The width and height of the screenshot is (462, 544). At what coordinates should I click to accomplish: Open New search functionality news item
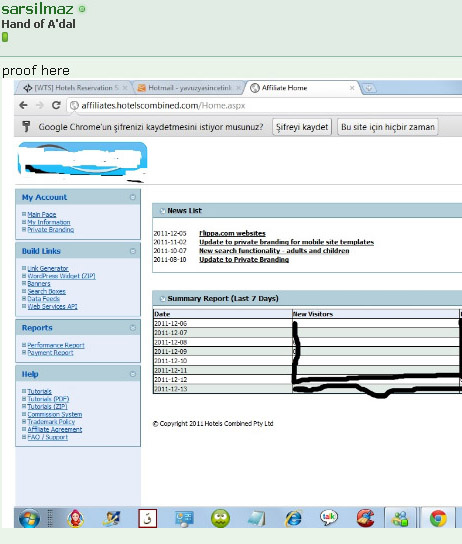coord(274,251)
